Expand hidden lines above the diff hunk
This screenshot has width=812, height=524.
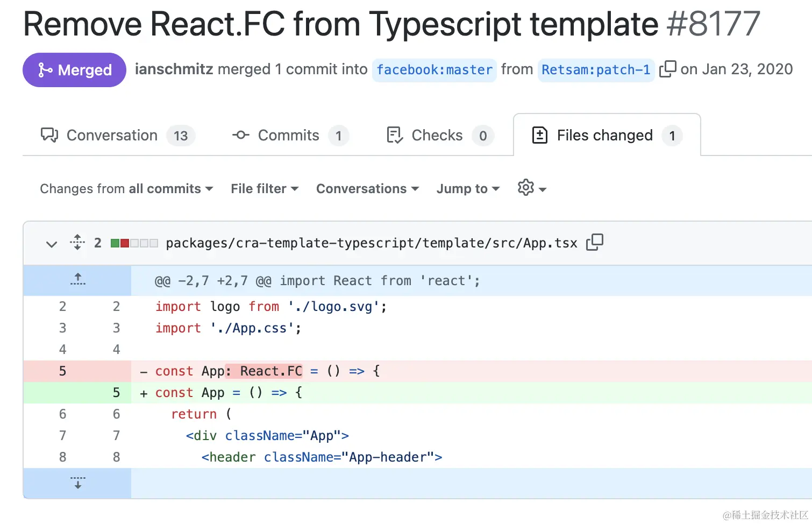[x=77, y=280]
